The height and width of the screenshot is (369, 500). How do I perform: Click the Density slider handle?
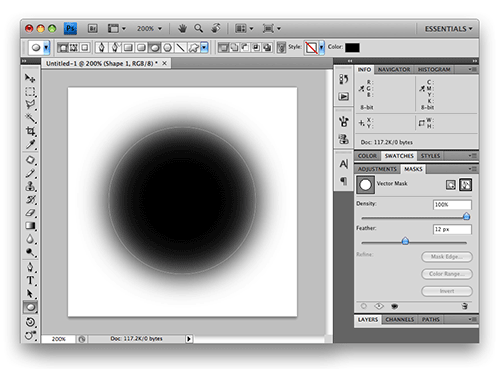pos(466,217)
